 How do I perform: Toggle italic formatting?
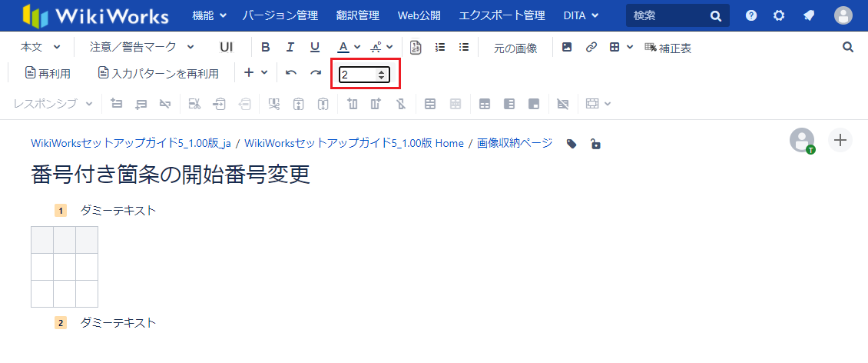[290, 48]
